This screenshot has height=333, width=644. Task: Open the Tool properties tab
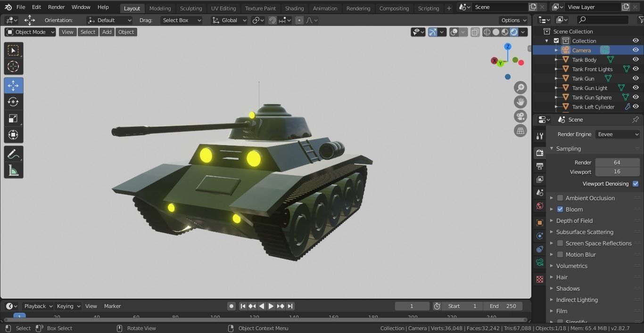pyautogui.click(x=540, y=136)
